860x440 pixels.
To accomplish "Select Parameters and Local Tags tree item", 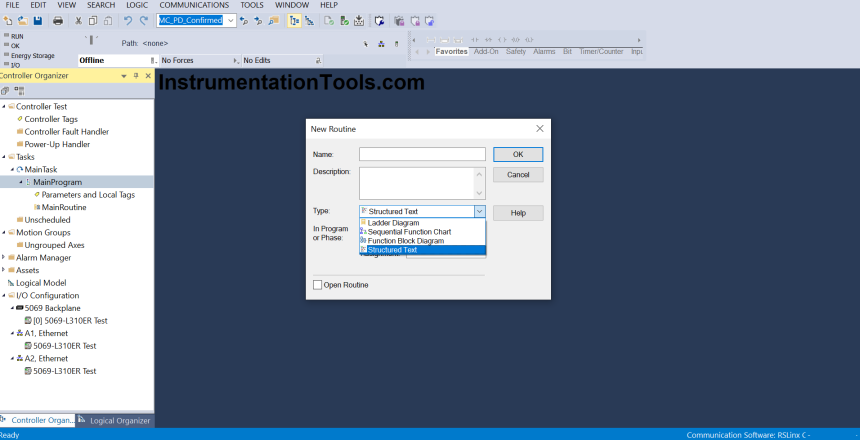I will [x=88, y=195].
